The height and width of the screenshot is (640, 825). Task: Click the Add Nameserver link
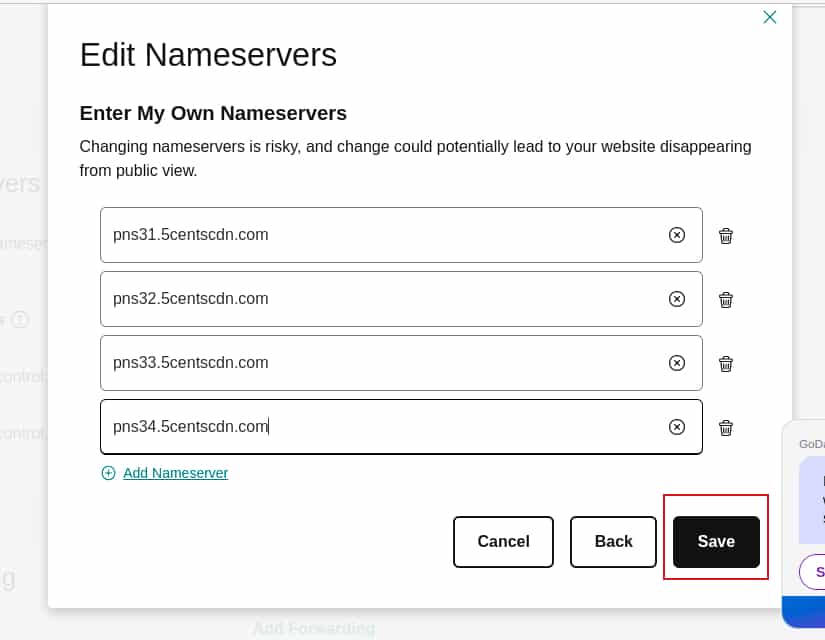[x=175, y=473]
